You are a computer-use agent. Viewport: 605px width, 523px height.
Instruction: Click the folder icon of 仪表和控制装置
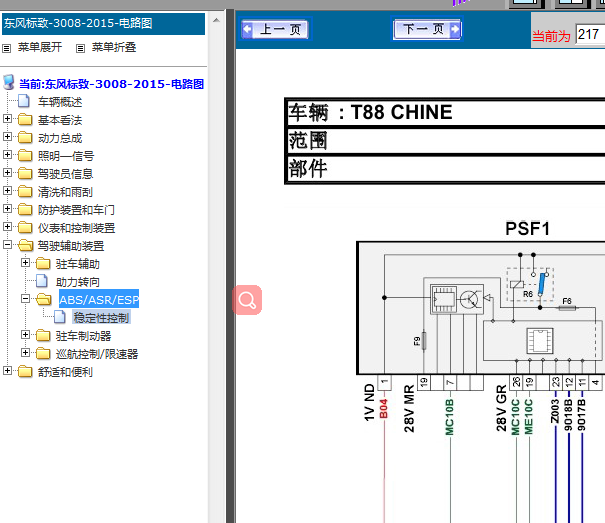pyautogui.click(x=25, y=227)
